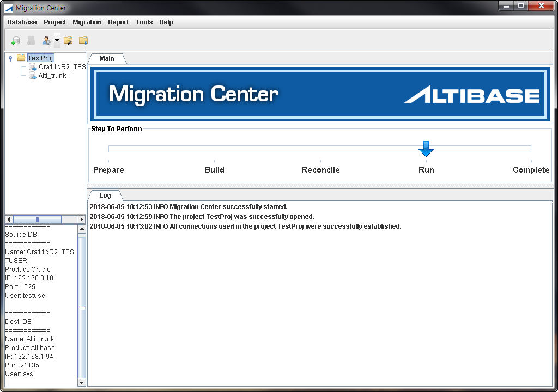The width and height of the screenshot is (558, 392).
Task: Open the Help menu
Action: [x=166, y=22]
